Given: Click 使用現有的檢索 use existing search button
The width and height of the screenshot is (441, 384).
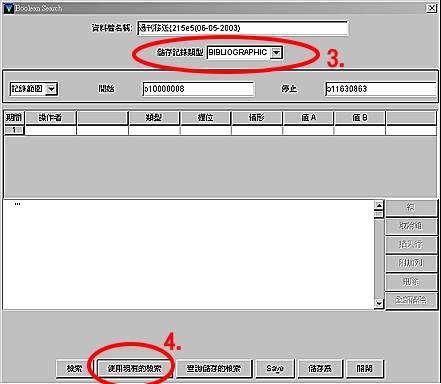Looking at the screenshot, I should 134,369.
